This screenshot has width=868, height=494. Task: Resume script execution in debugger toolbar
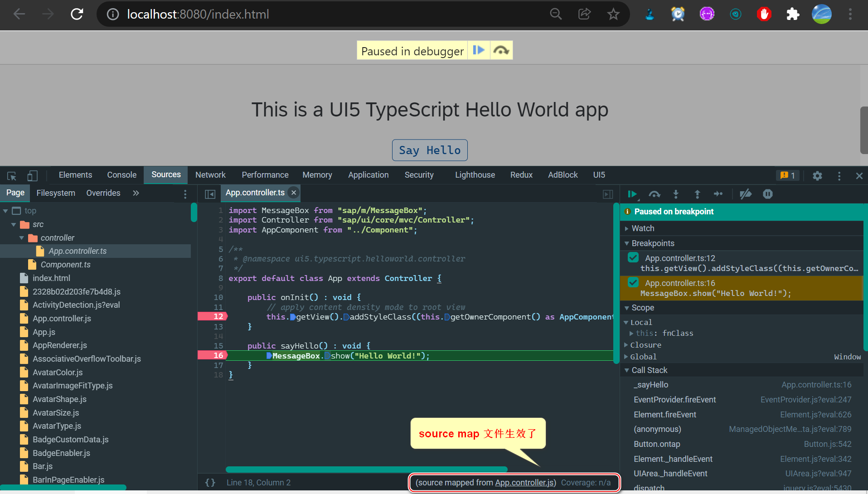point(633,194)
